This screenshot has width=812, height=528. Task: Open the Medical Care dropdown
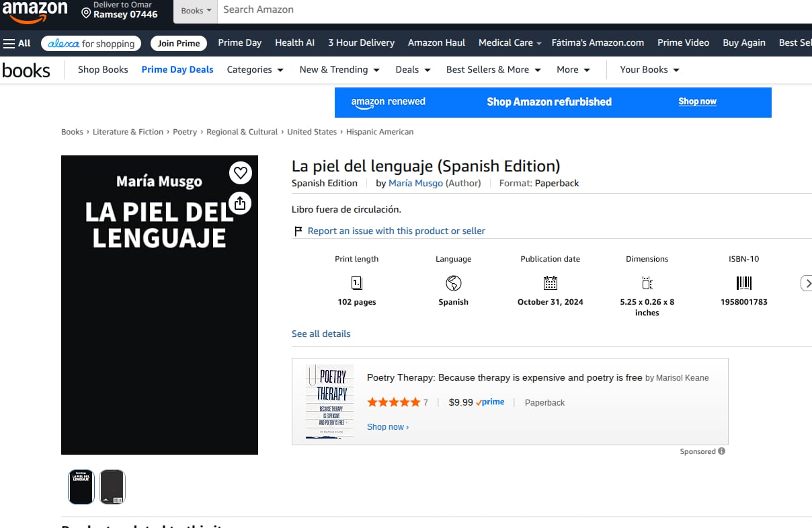[510, 42]
